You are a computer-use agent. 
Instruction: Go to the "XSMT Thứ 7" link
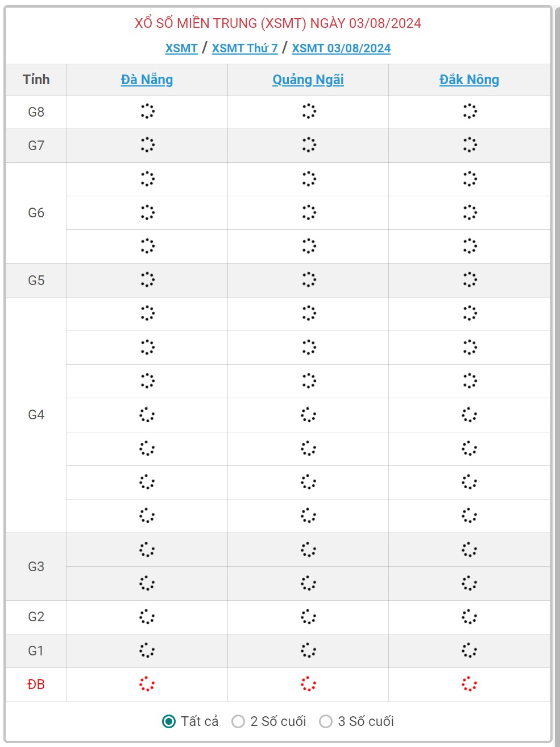point(244,48)
